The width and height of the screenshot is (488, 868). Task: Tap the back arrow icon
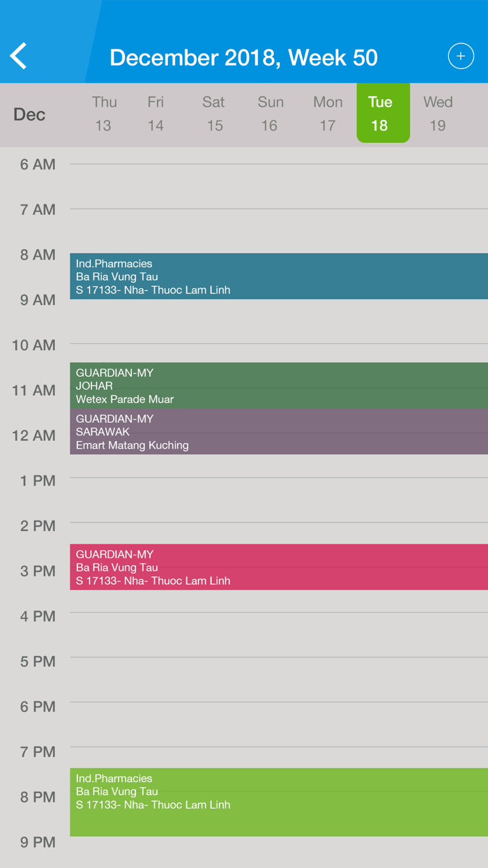[19, 56]
